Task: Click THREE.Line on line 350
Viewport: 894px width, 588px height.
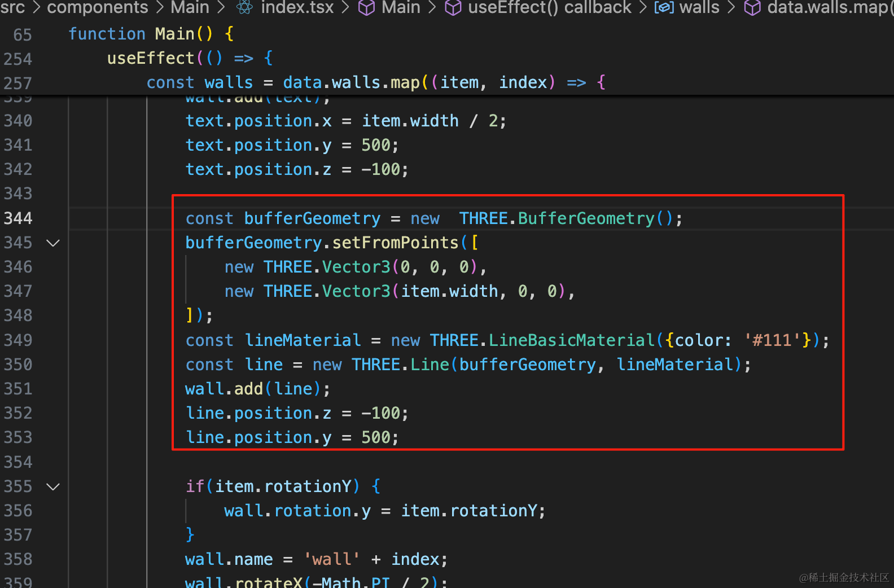Action: click(x=400, y=365)
